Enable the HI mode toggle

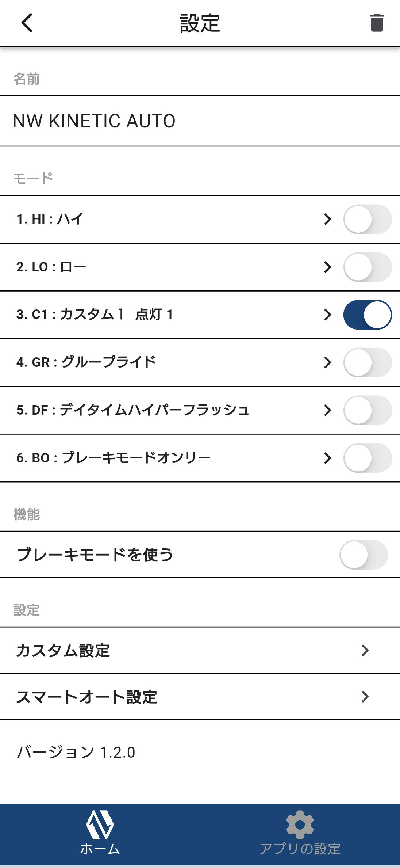367,219
